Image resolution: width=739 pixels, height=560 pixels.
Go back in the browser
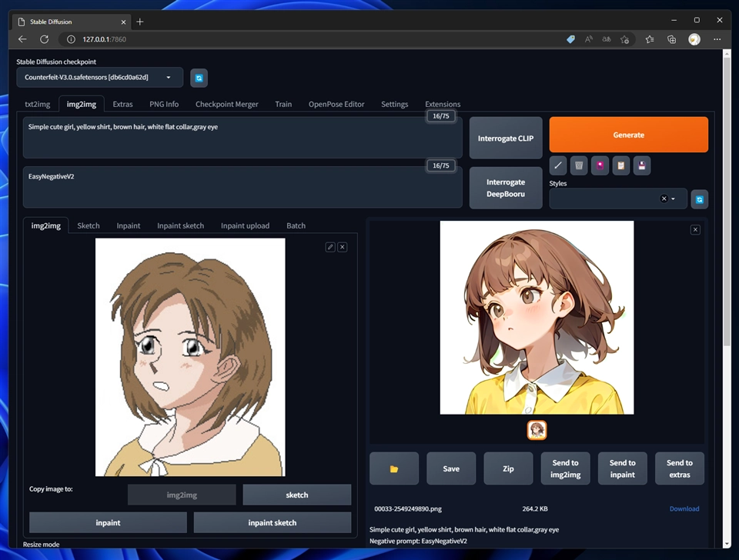coord(22,39)
